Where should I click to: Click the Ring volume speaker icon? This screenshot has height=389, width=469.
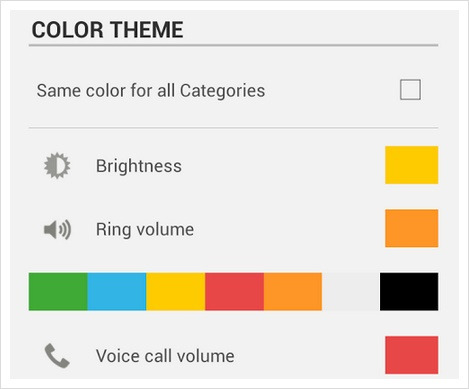coord(57,229)
